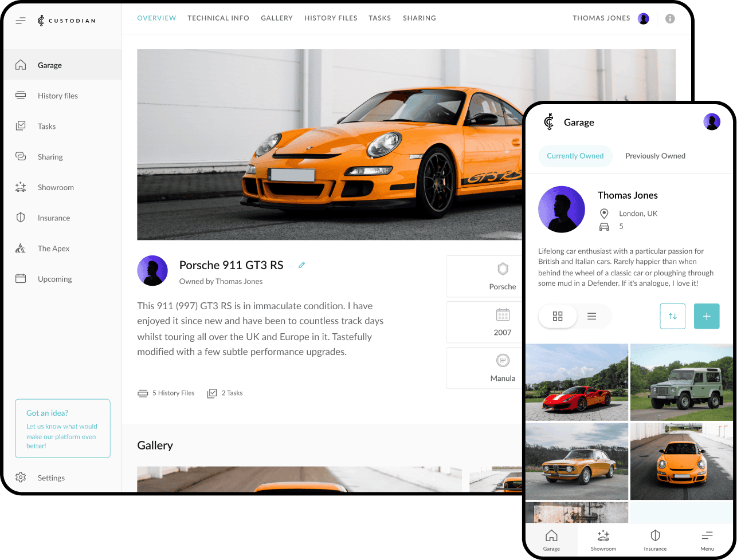Click the Gallery section heading

click(x=155, y=445)
